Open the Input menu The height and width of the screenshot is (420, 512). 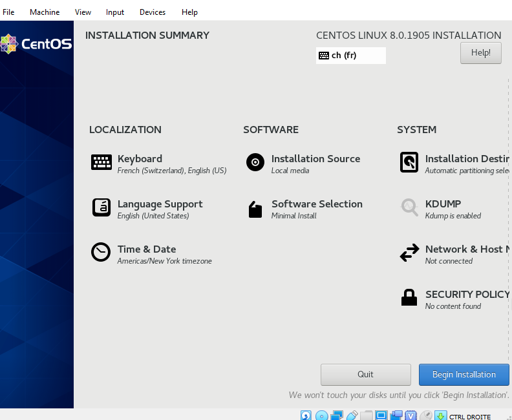[x=115, y=12]
